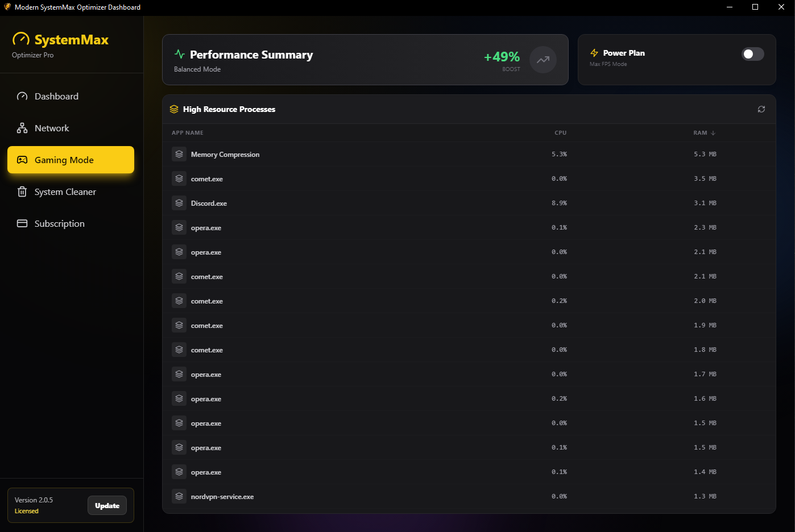Go to the Subscription page
The image size is (795, 532).
(x=71, y=223)
